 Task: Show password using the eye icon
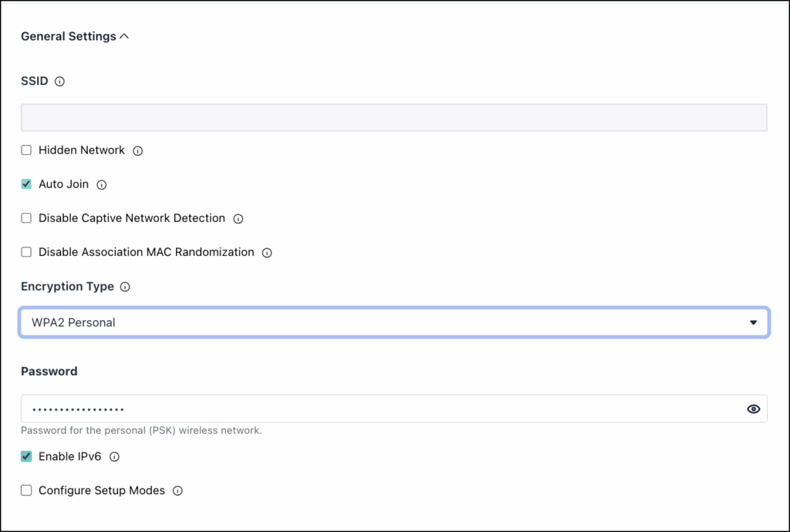point(753,409)
